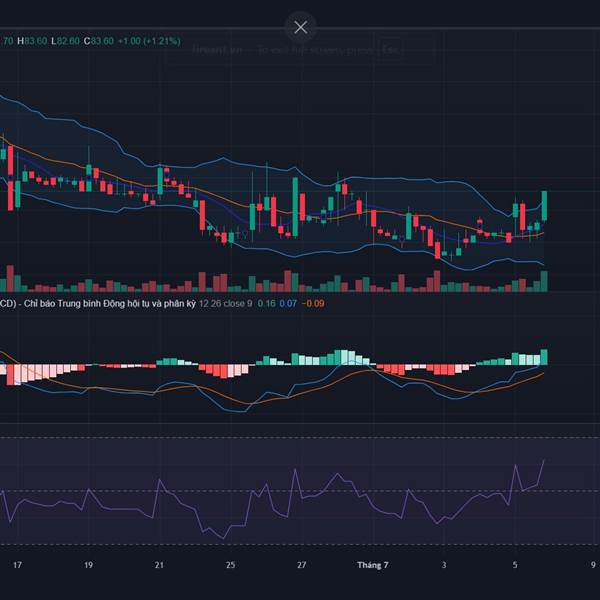This screenshot has width=600, height=600.
Task: Select the MACD histogram value 0.16
Action: pyautogui.click(x=267, y=303)
